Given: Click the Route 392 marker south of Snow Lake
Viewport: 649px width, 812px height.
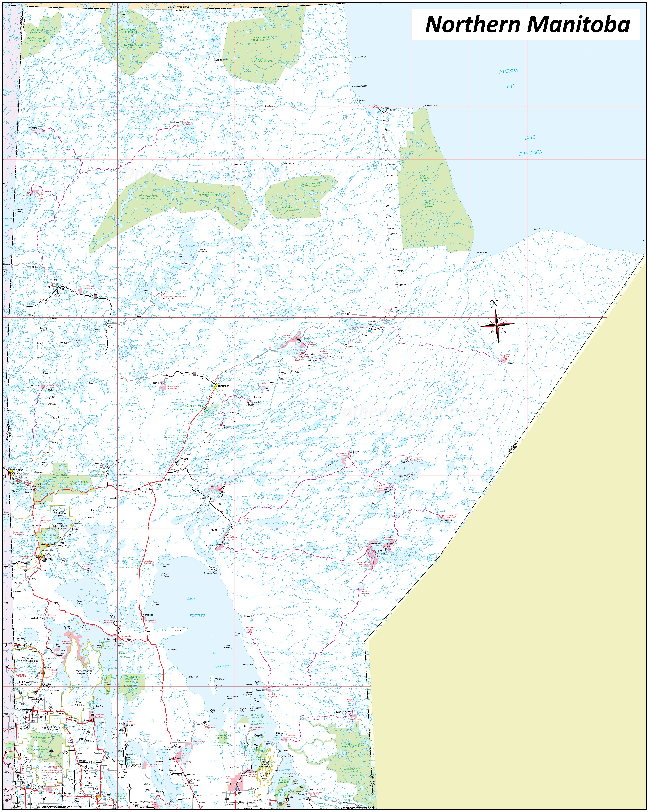Looking at the screenshot, I should click(x=107, y=480).
